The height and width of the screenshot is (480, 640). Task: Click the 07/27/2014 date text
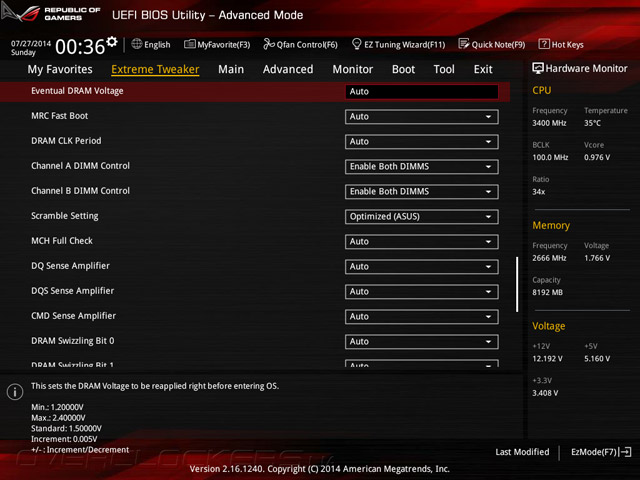tap(31, 43)
